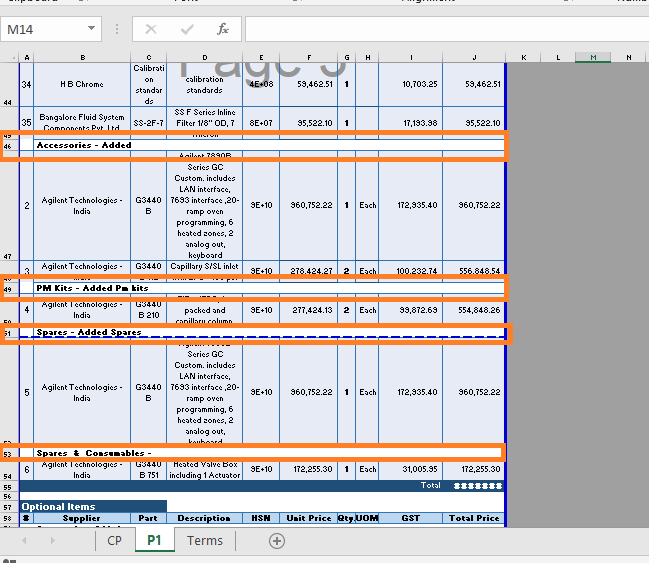649x563 pixels.
Task: Click the next sheet navigation arrow
Action: [53, 541]
